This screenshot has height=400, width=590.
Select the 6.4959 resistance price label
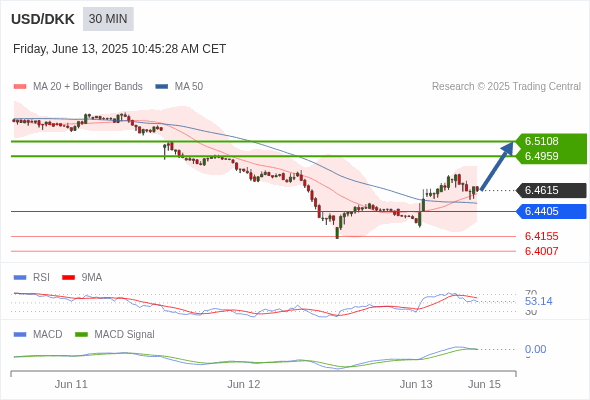[541, 156]
